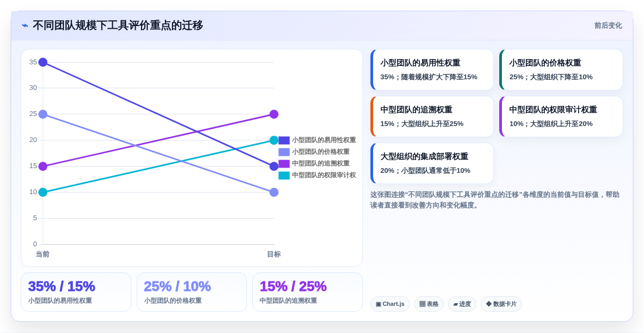Open the 大型组织的集成部署权重 info card
644x333 pixels.
(x=432, y=163)
